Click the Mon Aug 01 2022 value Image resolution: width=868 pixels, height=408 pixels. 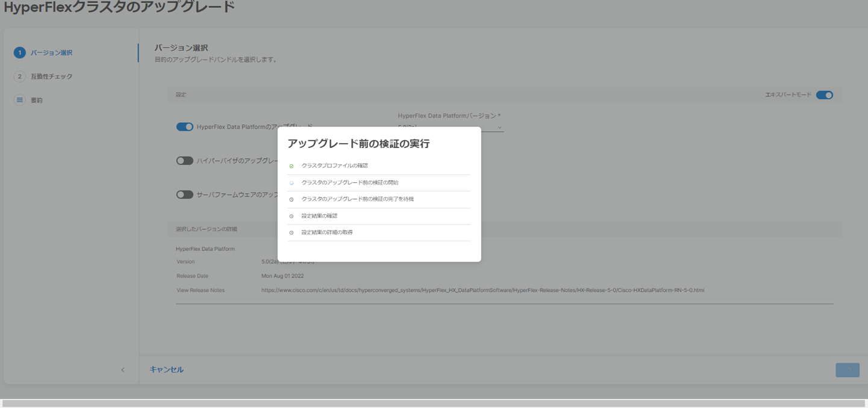[x=283, y=276]
